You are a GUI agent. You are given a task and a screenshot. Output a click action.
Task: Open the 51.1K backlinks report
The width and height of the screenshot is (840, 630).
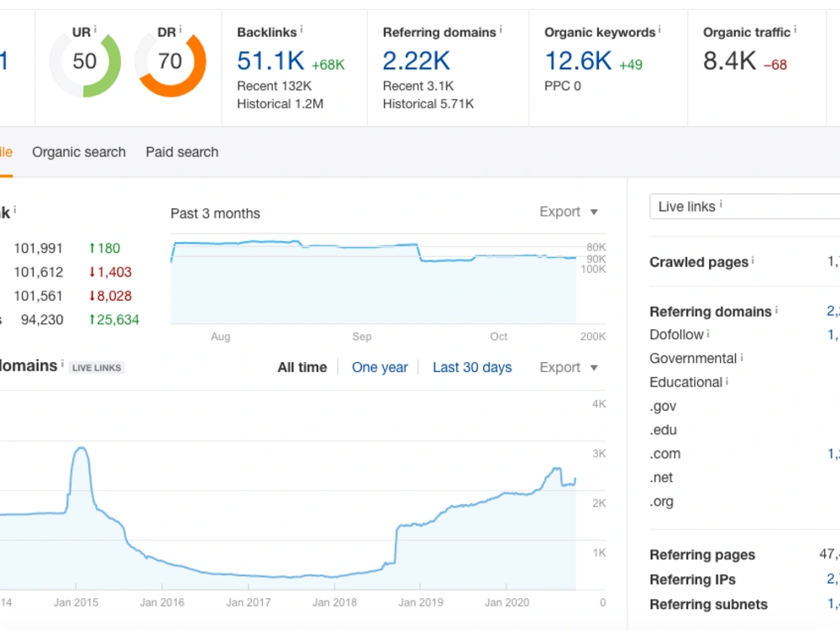(270, 60)
